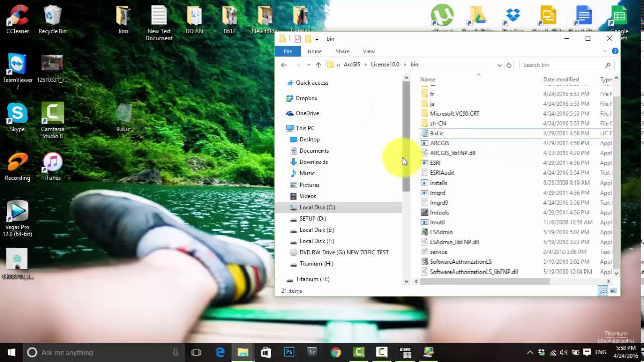Open Explorer Help question mark icon
This screenshot has width=644, height=362.
pyautogui.click(x=615, y=51)
